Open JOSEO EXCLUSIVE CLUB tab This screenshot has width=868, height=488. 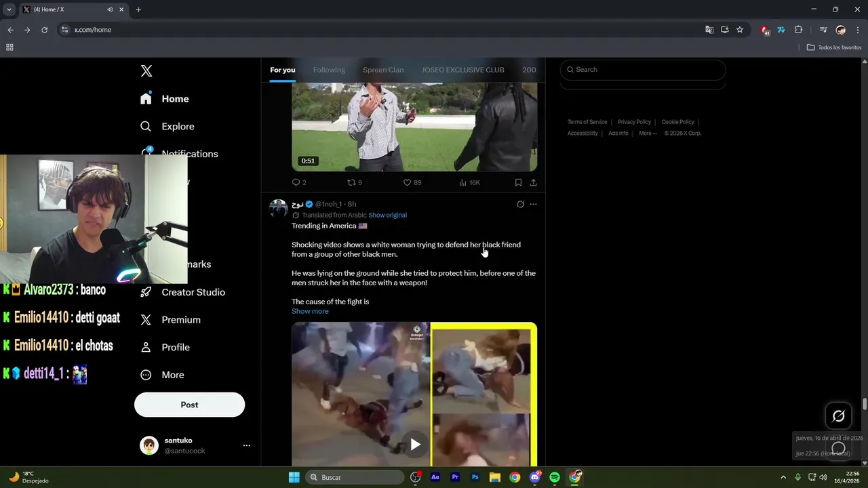coord(463,70)
